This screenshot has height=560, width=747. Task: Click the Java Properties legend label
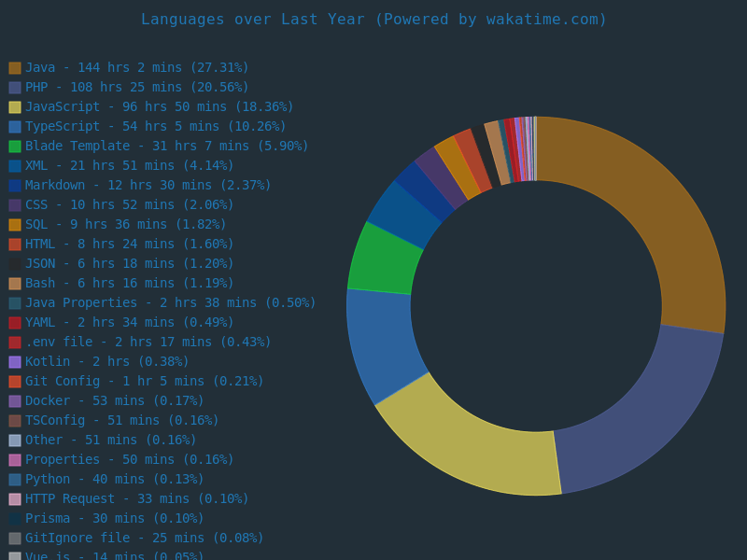[x=170, y=302]
